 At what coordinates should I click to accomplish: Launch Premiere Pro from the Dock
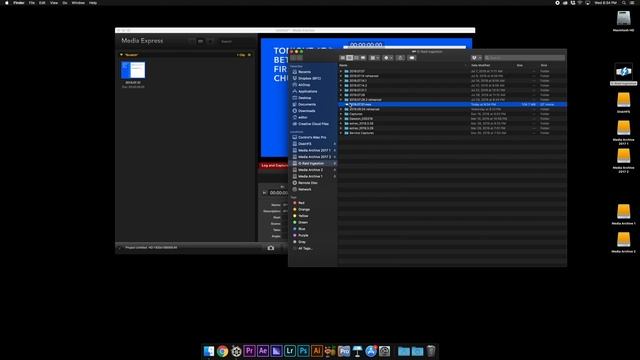[x=249, y=351]
